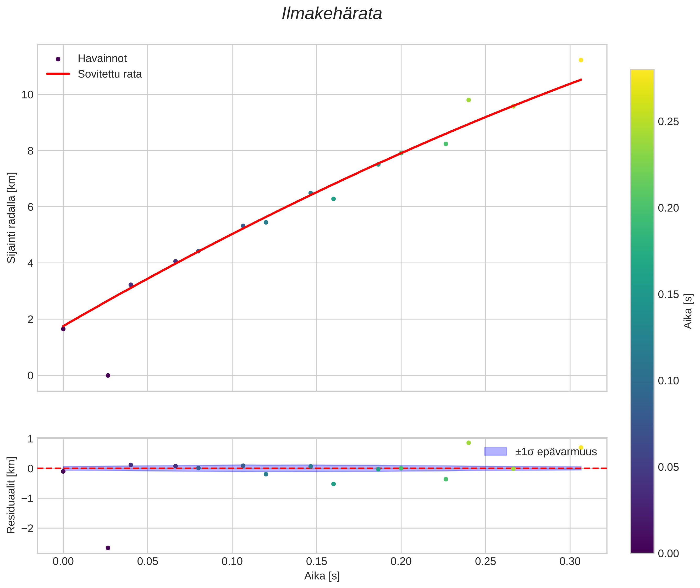Viewport: 700px width, 588px height.
Task: Click the bottom 'Aika [s]' x-axis label
Action: [322, 576]
